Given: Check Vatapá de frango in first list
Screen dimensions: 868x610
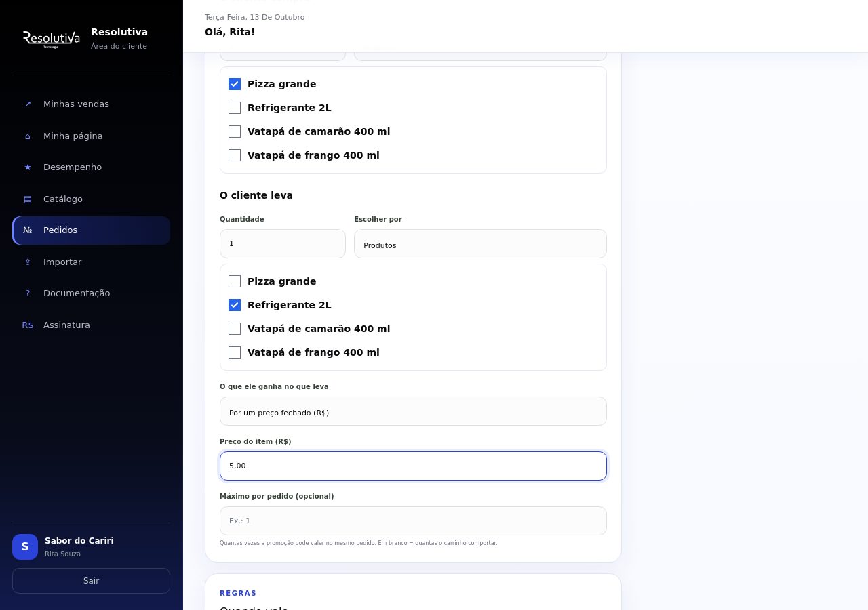Looking at the screenshot, I should [235, 155].
